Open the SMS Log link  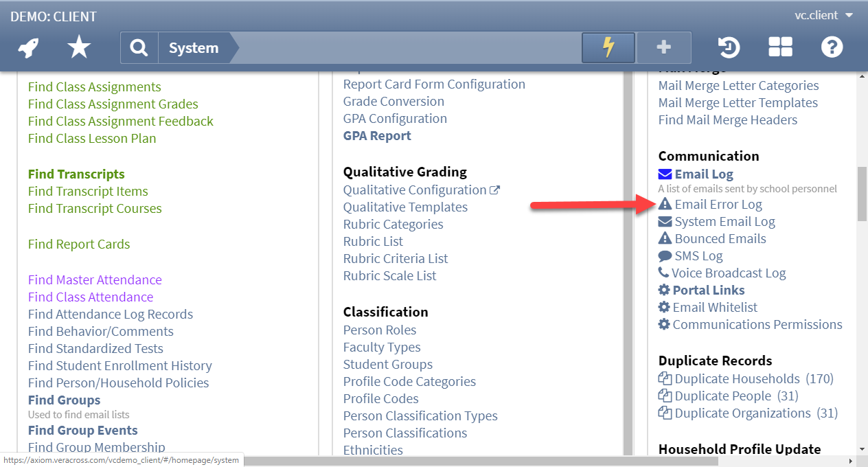point(698,256)
